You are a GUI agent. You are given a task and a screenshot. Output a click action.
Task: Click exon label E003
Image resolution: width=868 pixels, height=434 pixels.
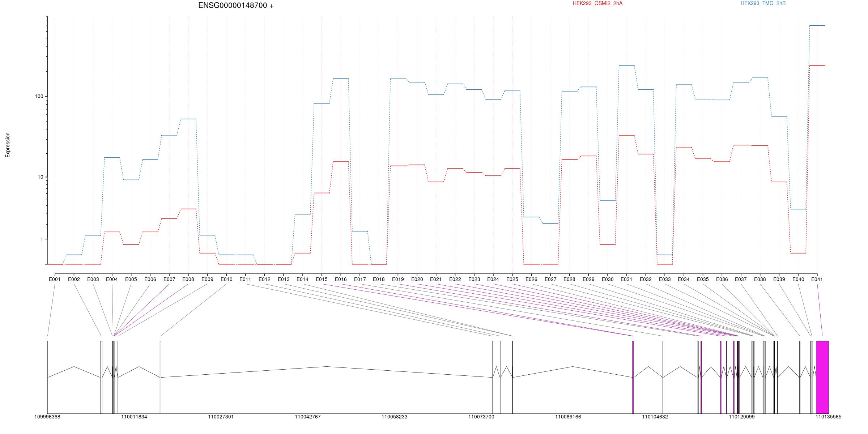[x=93, y=279]
